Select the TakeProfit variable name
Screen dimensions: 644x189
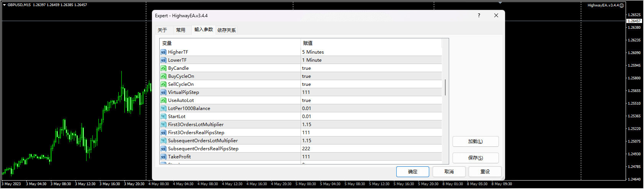tap(179, 157)
